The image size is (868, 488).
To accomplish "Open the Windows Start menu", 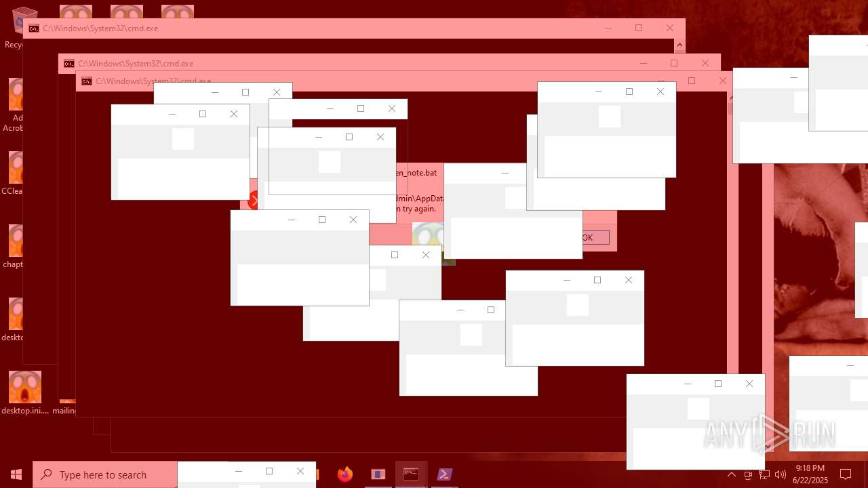I will 16,474.
